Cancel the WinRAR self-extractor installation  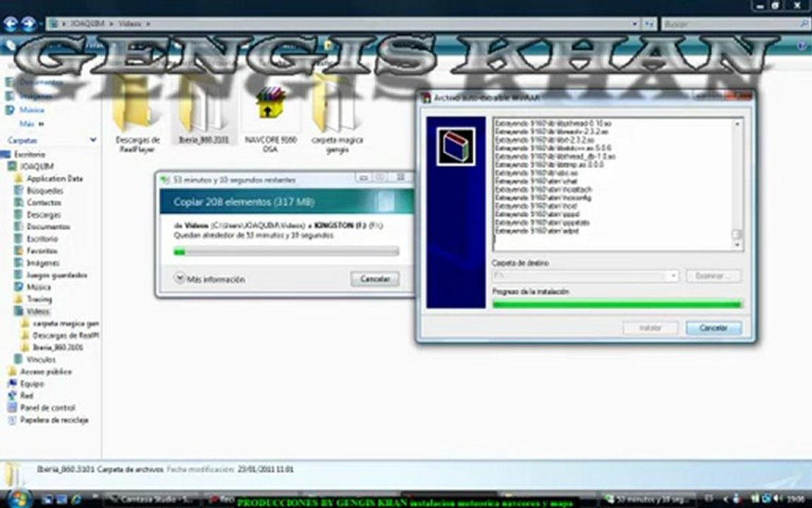713,327
